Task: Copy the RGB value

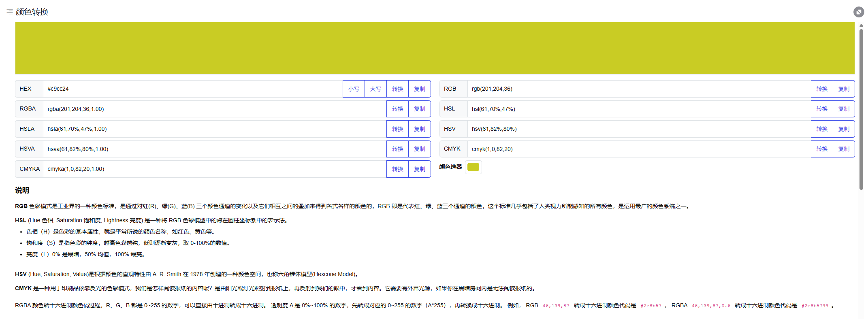Action: (844, 89)
